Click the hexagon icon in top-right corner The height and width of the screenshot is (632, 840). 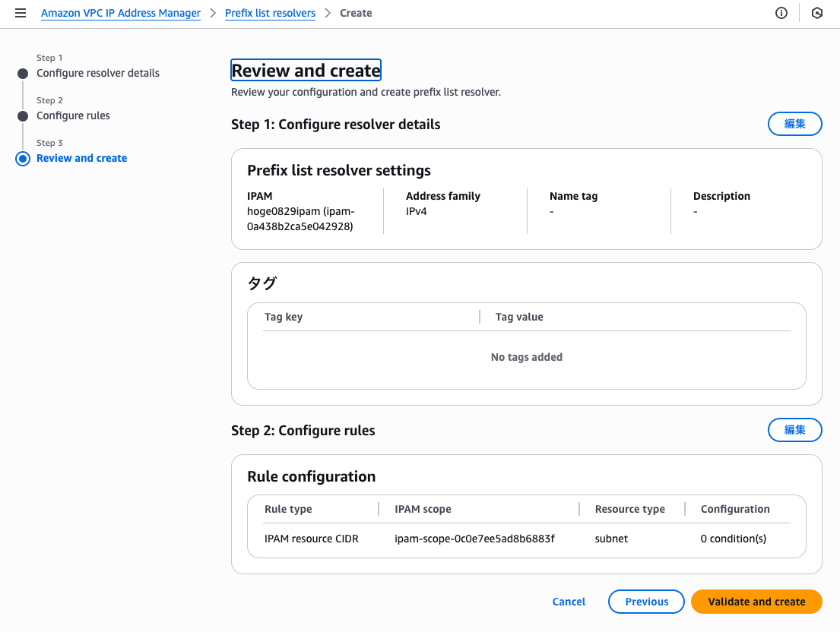pyautogui.click(x=817, y=13)
